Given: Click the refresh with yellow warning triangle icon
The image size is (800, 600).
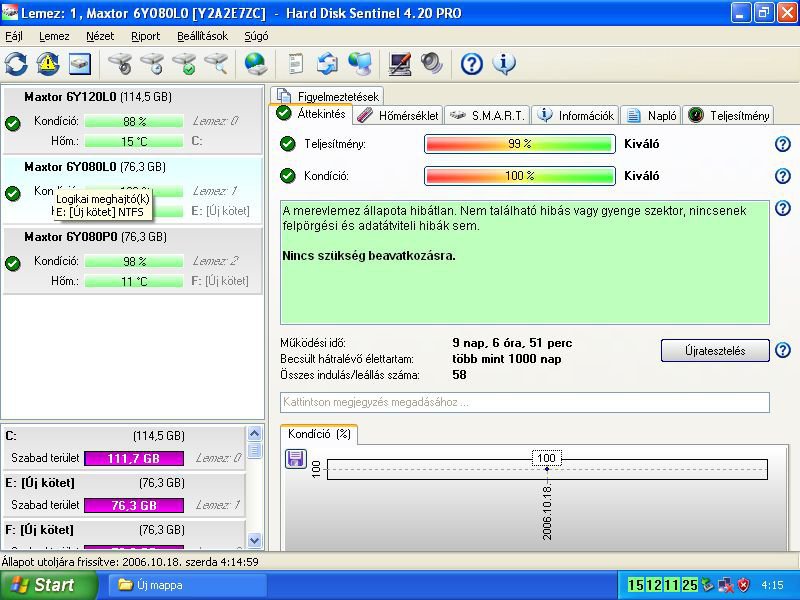Looking at the screenshot, I should 48,64.
